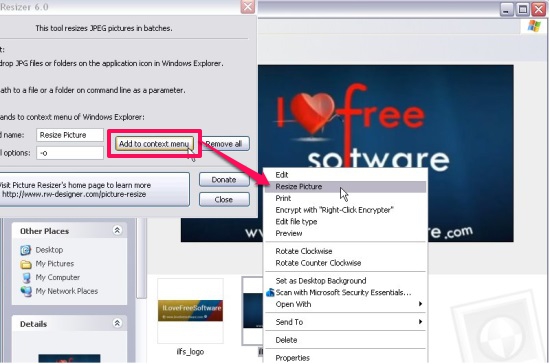Viewport: 550px width, 364px height.
Task: Open Picture Resizer's home page link button
Action: (94, 189)
